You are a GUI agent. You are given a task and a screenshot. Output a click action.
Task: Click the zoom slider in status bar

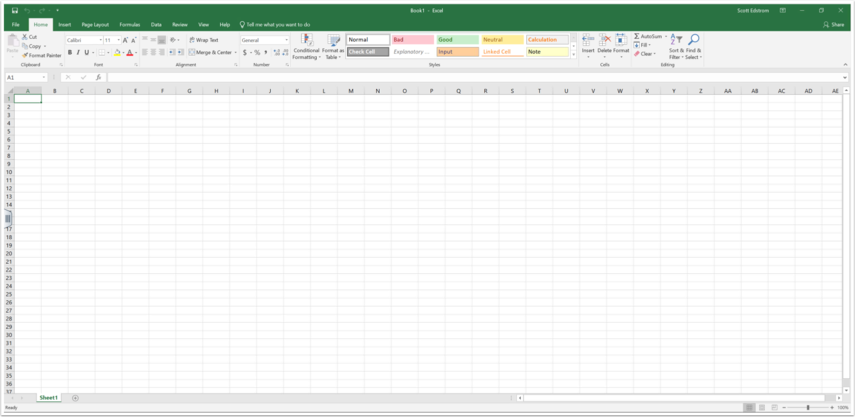click(808, 408)
